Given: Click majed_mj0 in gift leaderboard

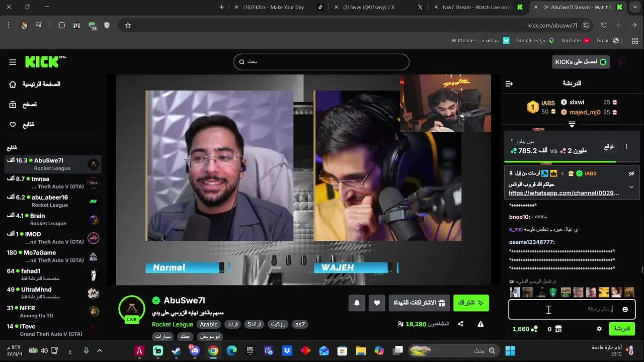Looking at the screenshot, I should [585, 113].
